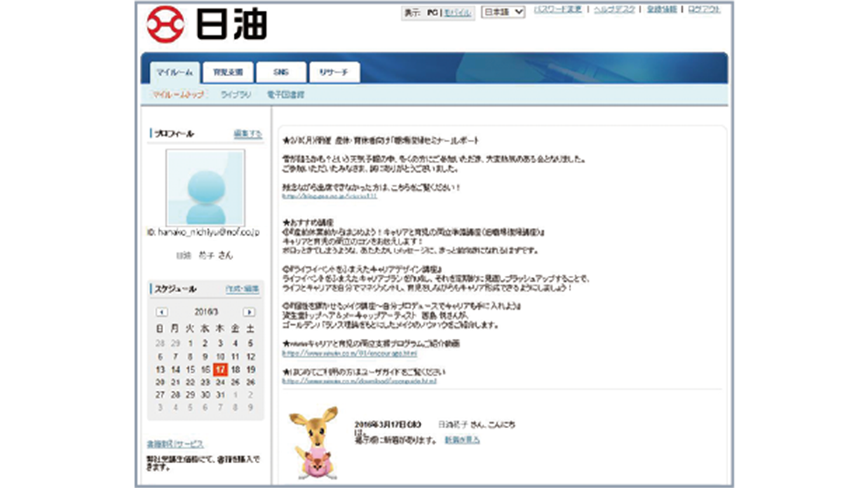Click the schedule 作成・編集 link
This screenshot has width=868, height=488.
pos(242,289)
